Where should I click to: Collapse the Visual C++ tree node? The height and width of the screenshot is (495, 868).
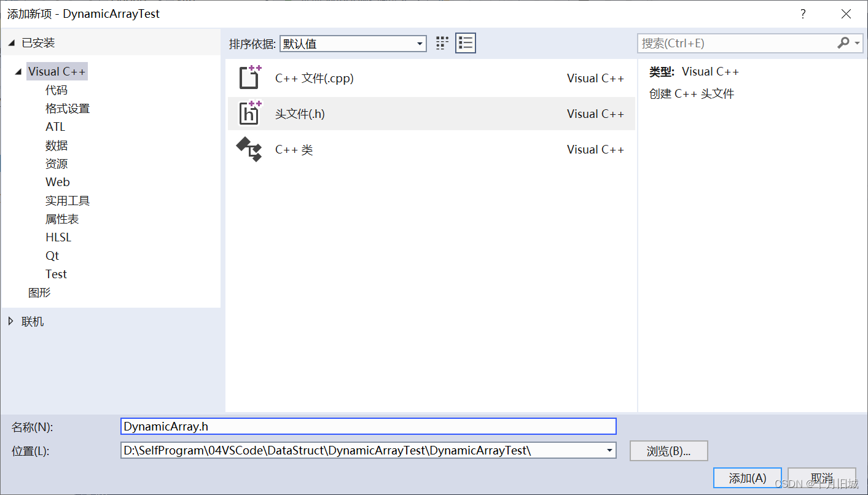coord(19,72)
